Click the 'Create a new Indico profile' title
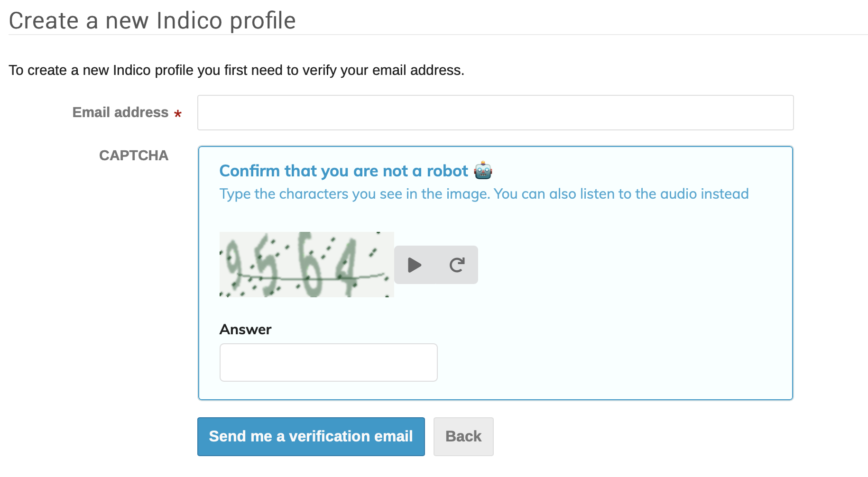Viewport: 868px width, 477px height. coord(152,21)
